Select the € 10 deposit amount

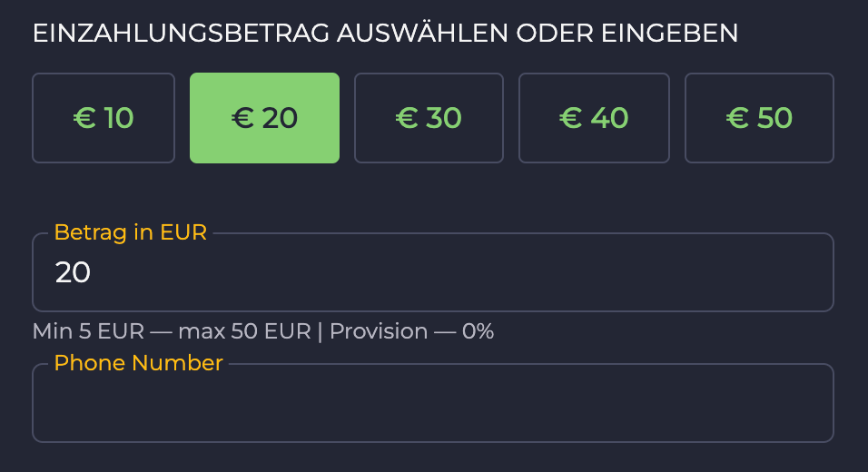point(104,118)
